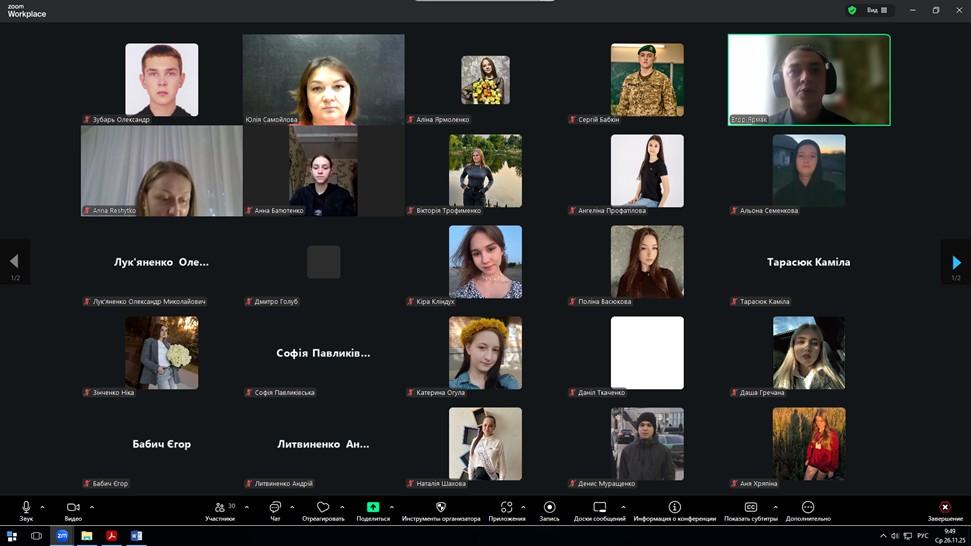Image resolution: width=971 pixels, height=546 pixels.
Task: Expand audio options caret next to Звук
Action: click(x=42, y=507)
